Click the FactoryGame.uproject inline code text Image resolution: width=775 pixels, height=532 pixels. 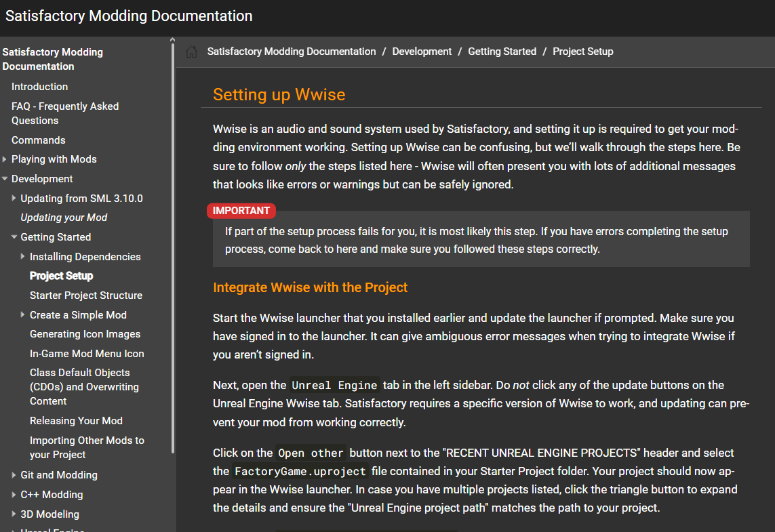click(x=300, y=471)
